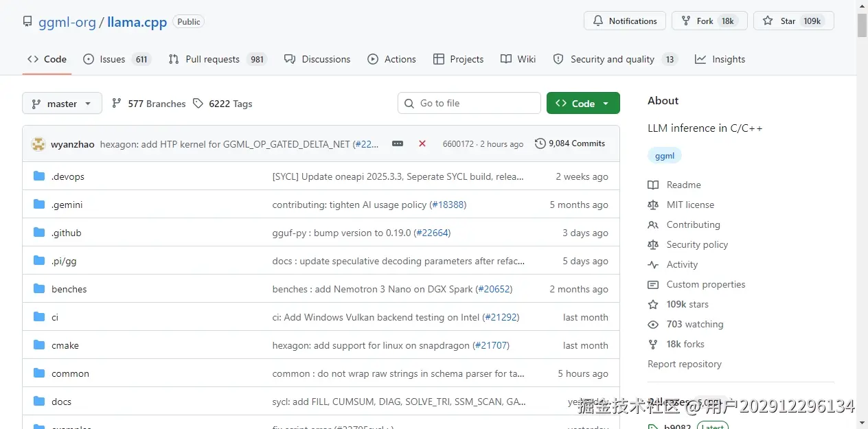The height and width of the screenshot is (429, 868).
Task: Open commit hash 6600172
Action: tap(458, 144)
